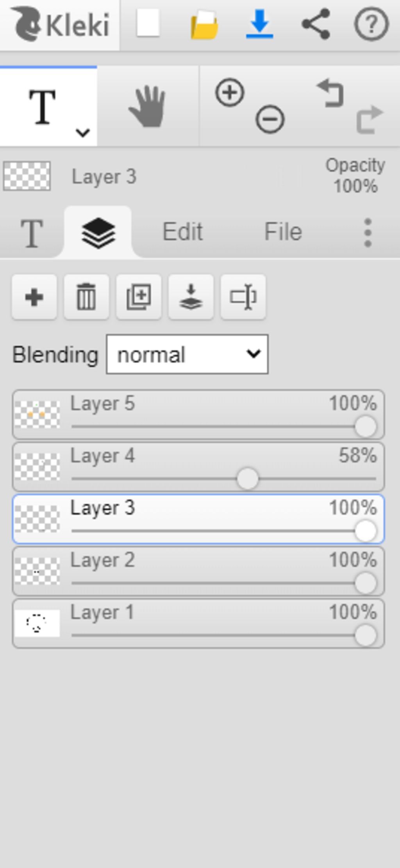
Task: Click the undo arrow
Action: coord(330,93)
